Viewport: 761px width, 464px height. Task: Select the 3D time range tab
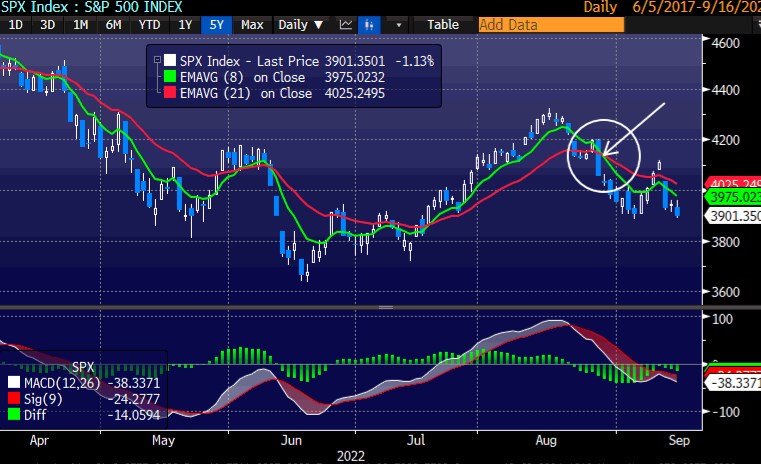coord(48,25)
